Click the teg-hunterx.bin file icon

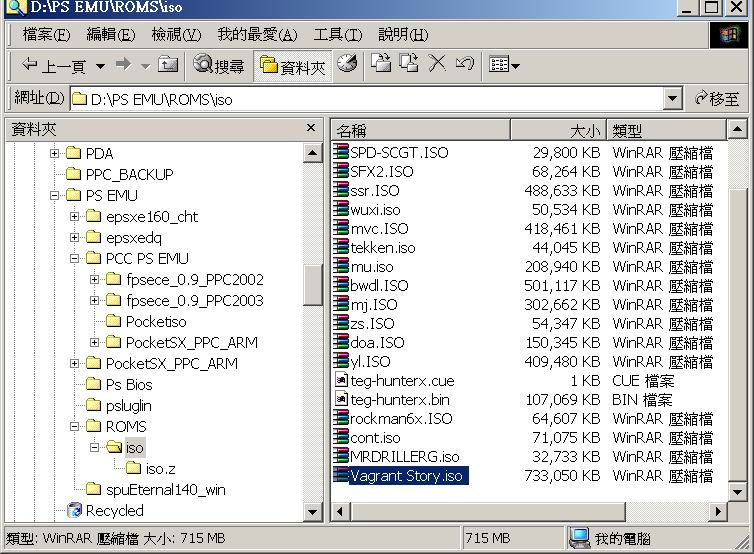[x=341, y=399]
